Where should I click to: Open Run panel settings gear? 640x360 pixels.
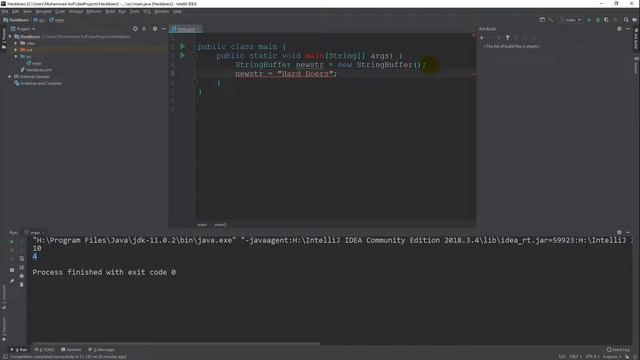click(619, 232)
